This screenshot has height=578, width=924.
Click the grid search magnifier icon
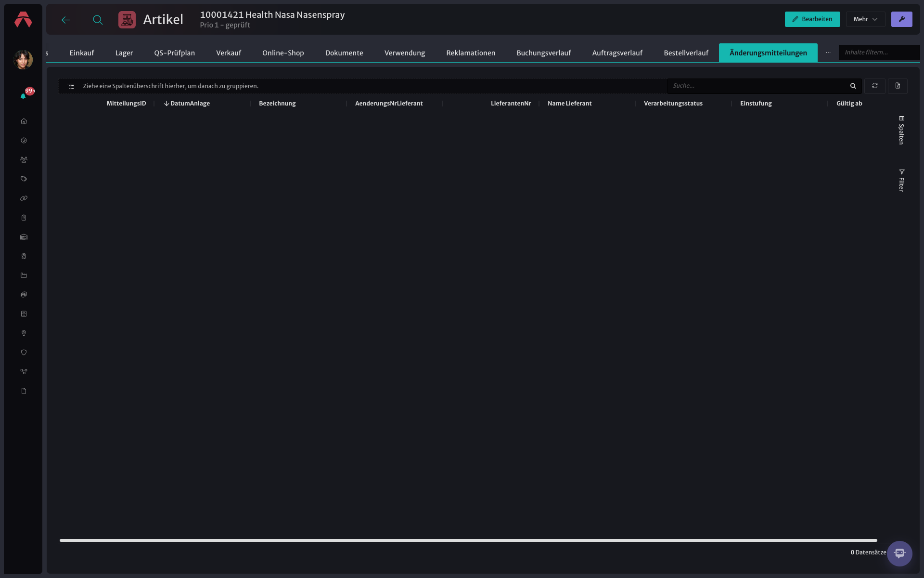tap(853, 86)
